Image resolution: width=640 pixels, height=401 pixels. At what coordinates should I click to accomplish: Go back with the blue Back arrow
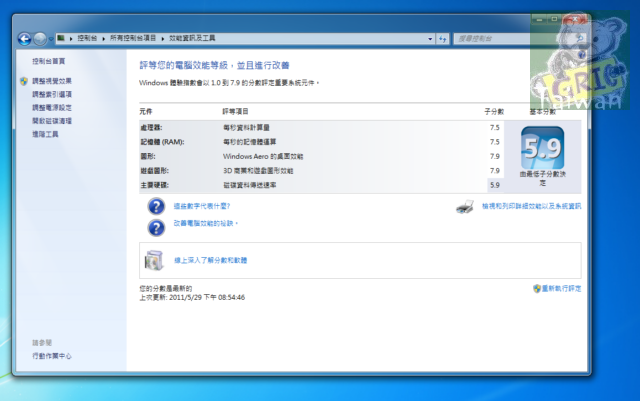pyautogui.click(x=24, y=39)
